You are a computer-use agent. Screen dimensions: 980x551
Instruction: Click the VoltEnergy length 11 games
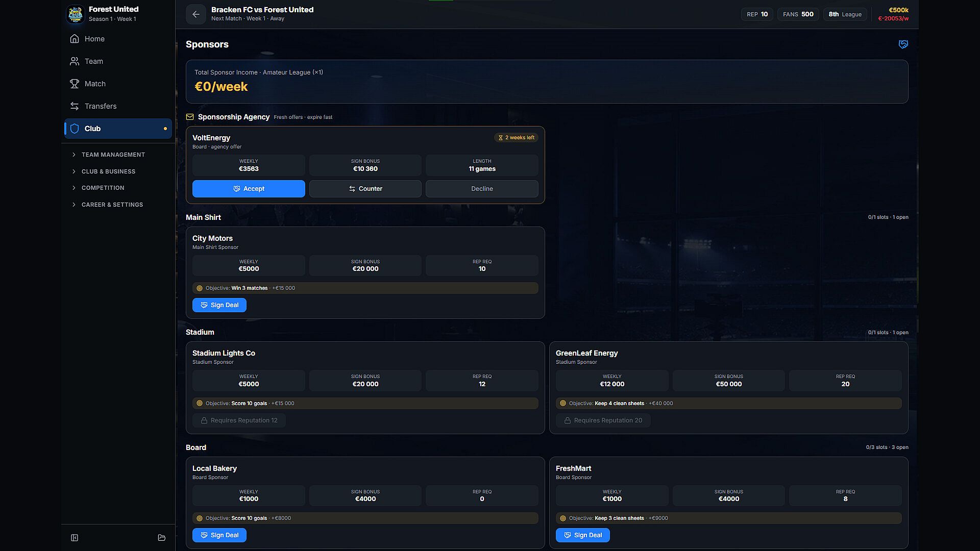click(x=482, y=169)
